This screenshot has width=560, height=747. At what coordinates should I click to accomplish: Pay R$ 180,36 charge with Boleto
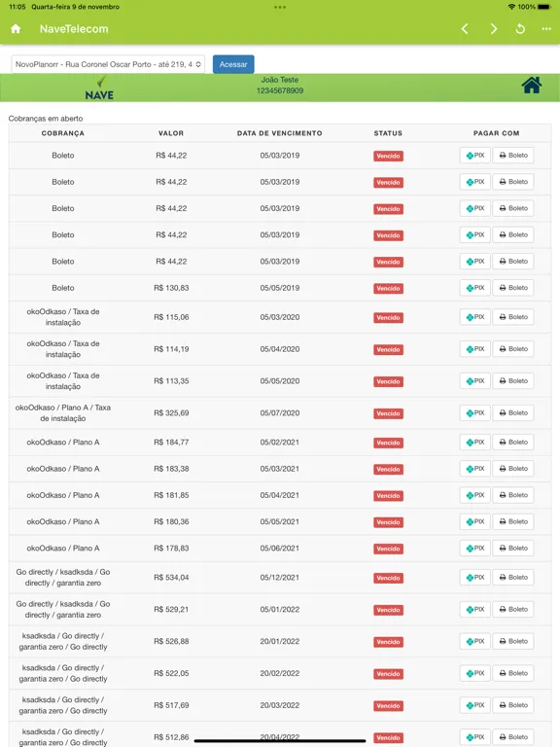[513, 521]
